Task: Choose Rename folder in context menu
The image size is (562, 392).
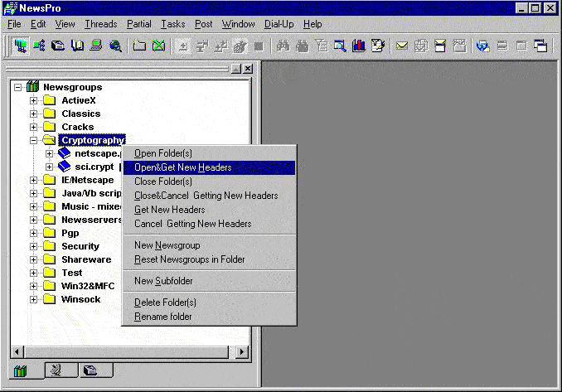Action: click(162, 317)
